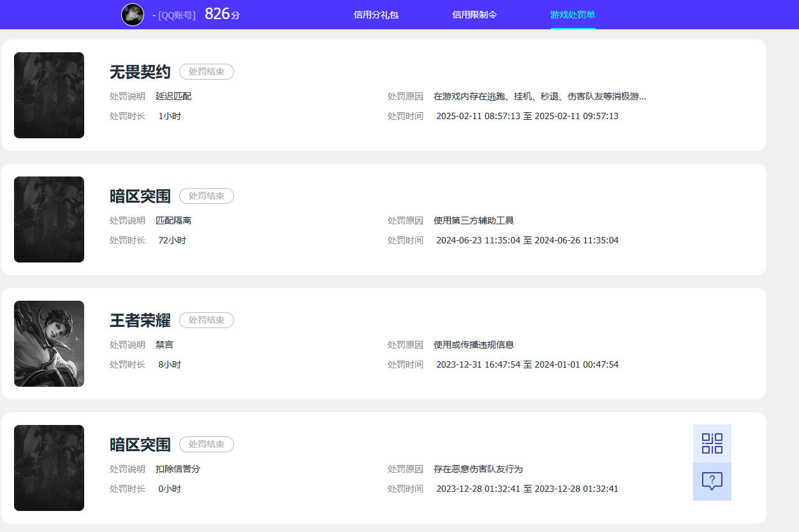
Task: Click the 王者荣耀 game title
Action: click(x=140, y=320)
